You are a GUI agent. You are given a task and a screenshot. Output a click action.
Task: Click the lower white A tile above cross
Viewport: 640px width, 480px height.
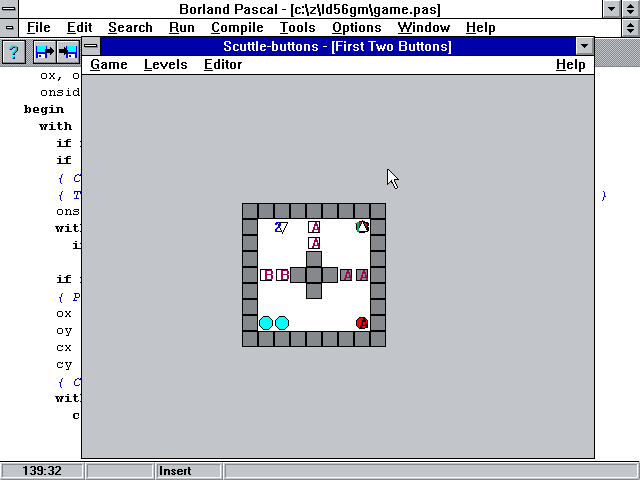[x=314, y=243]
